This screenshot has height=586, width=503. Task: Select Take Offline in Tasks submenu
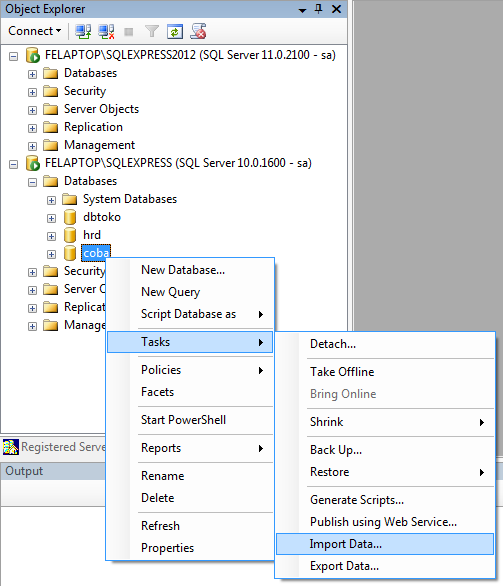[x=385, y=372]
